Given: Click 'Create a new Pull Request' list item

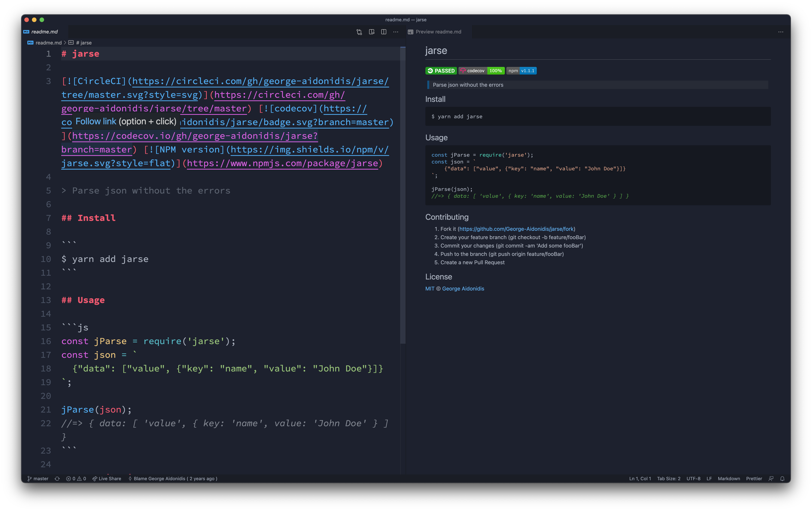Looking at the screenshot, I should [472, 262].
